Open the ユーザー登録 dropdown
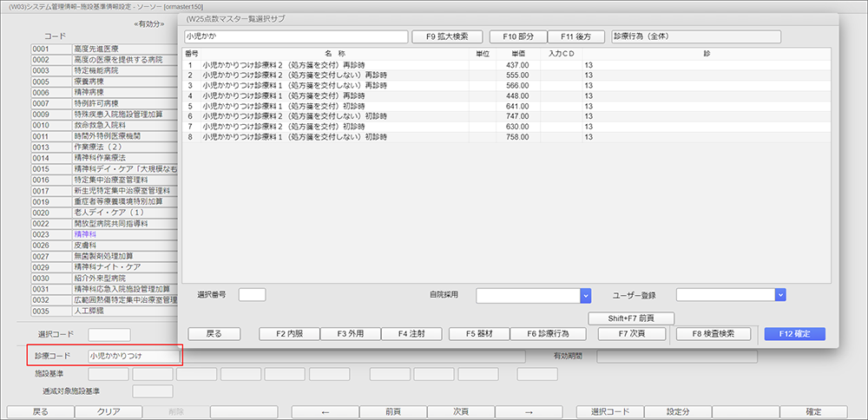 tap(780, 296)
